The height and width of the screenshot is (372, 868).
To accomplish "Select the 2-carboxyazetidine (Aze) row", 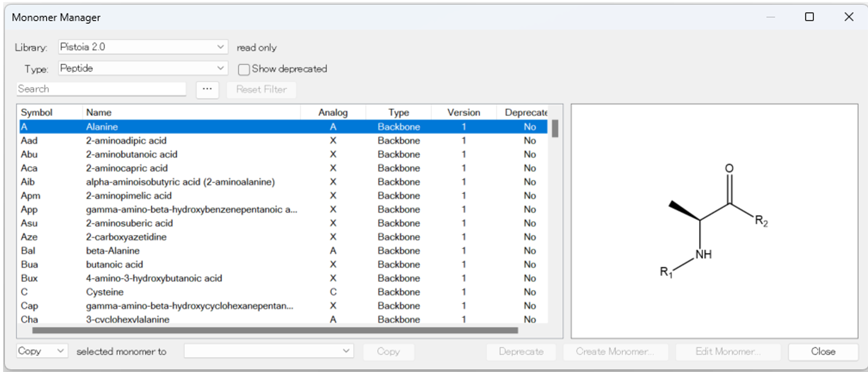I will [126, 237].
